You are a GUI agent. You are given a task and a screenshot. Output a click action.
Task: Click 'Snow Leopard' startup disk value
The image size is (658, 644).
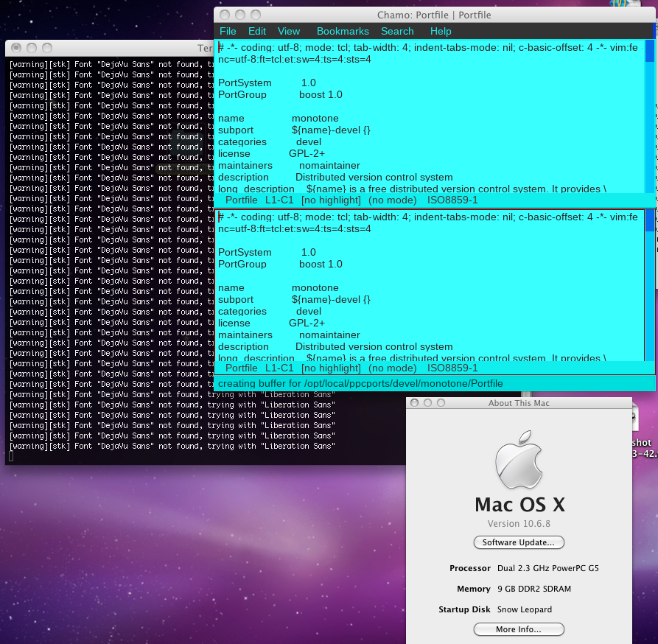(x=525, y=609)
